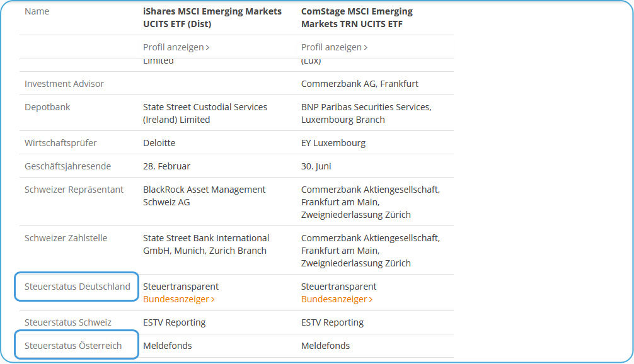
Task: Click the Wirtschaftsprüfer row label
Action: click(x=61, y=143)
